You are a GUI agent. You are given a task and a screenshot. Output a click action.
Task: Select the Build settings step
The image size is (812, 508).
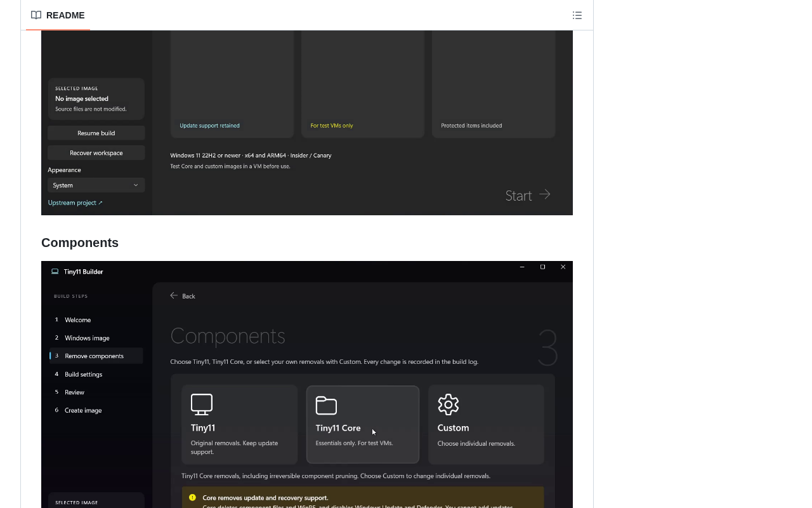(x=96, y=374)
